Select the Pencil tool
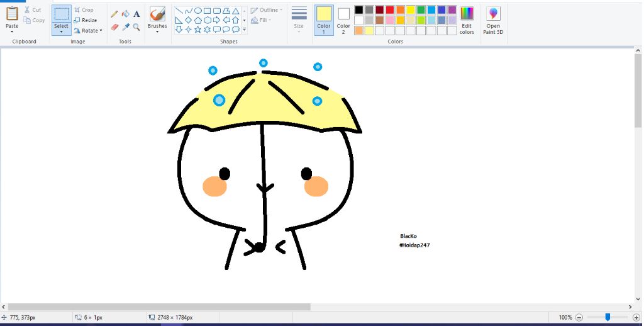Screen dimensions: 644x326 pyautogui.click(x=114, y=14)
